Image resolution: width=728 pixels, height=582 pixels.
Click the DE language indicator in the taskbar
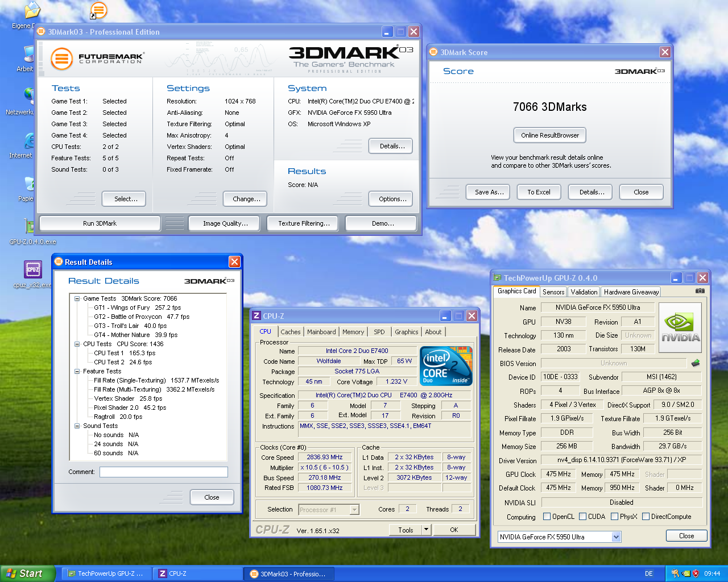pyautogui.click(x=648, y=573)
